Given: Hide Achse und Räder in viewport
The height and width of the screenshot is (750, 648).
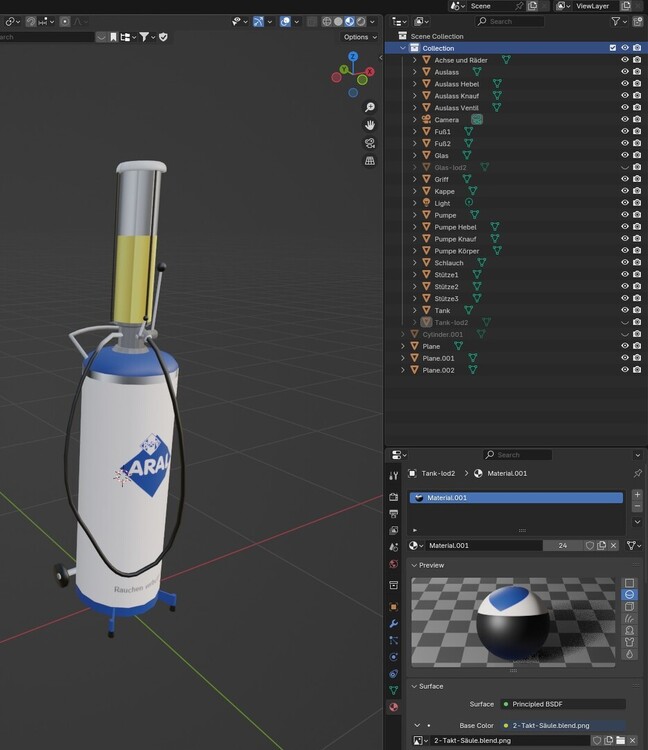Looking at the screenshot, I should coord(625,60).
